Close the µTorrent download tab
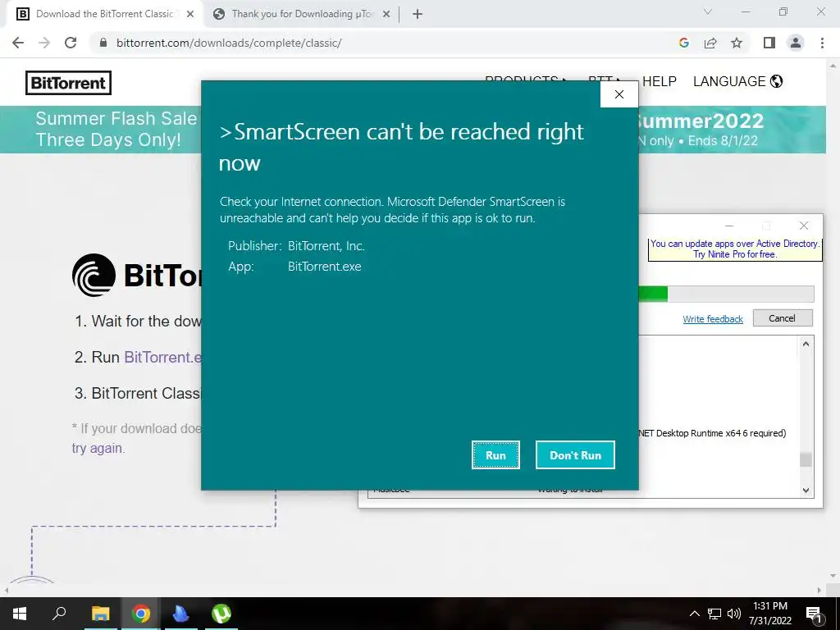The height and width of the screenshot is (630, 840). [x=386, y=15]
